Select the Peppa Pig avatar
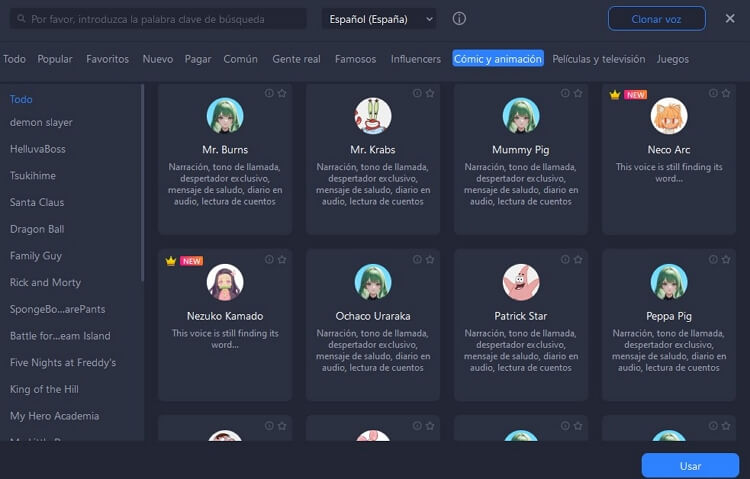The image size is (750, 479). point(669,282)
